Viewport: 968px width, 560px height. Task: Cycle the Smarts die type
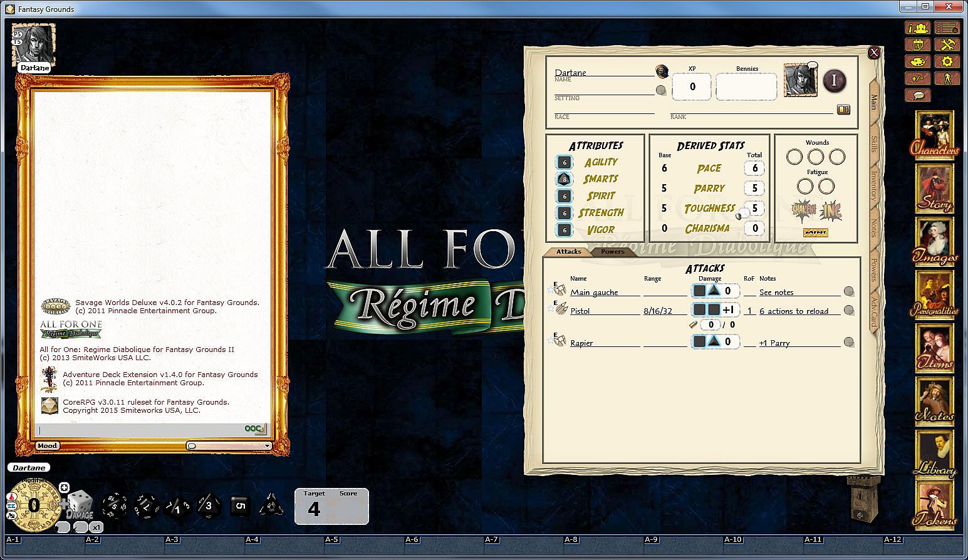point(565,179)
